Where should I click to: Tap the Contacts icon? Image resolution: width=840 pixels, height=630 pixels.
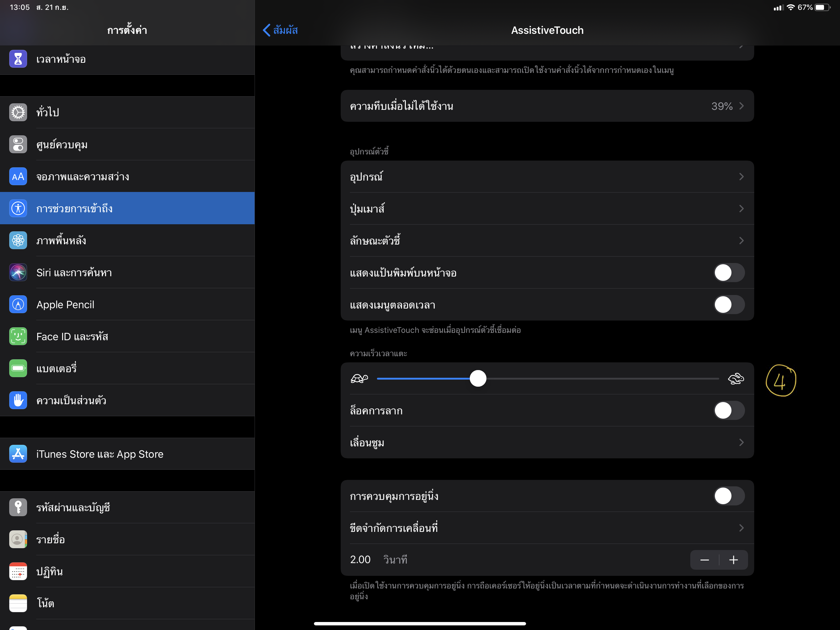click(x=18, y=539)
